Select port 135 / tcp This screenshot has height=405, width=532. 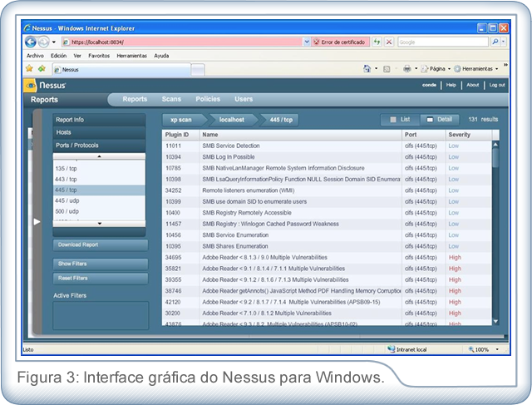tap(99, 168)
